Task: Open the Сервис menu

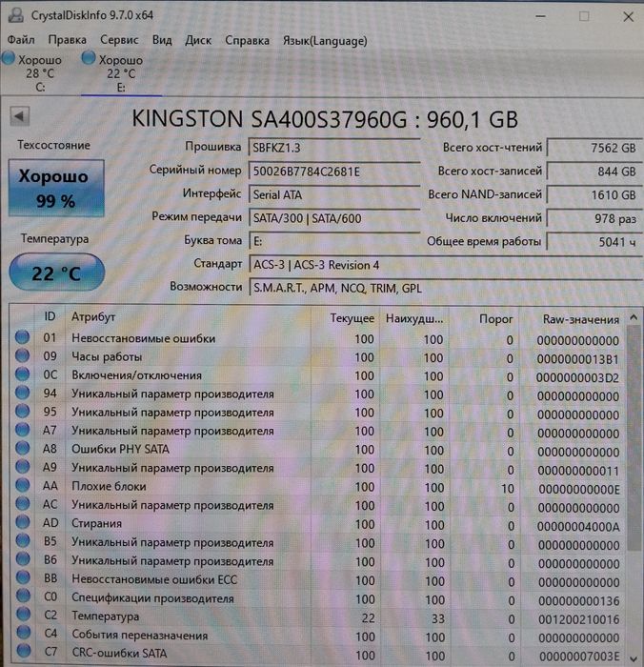Action: coord(119,40)
